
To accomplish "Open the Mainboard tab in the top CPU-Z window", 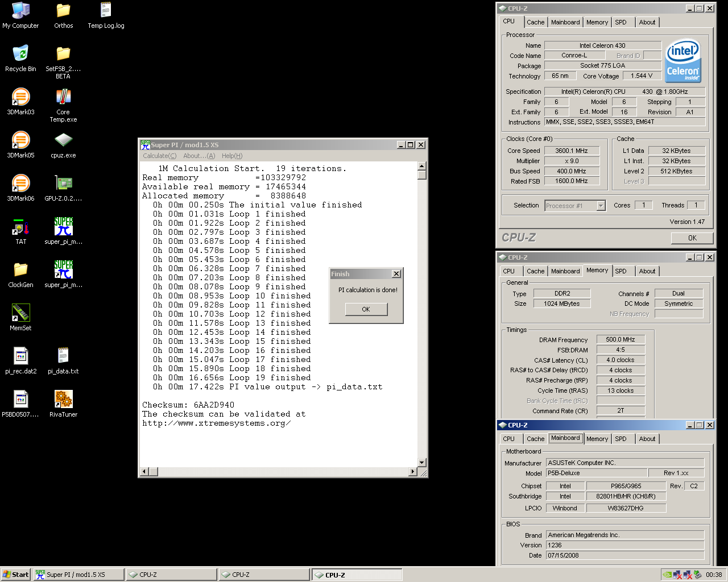I will coord(565,22).
